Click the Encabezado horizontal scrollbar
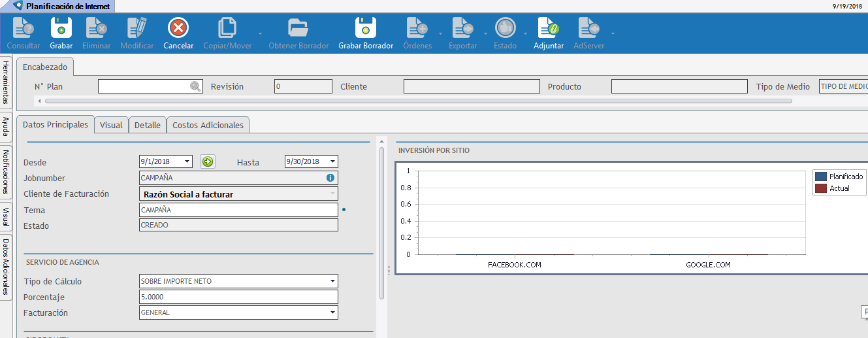This screenshot has width=868, height=338. click(418, 101)
